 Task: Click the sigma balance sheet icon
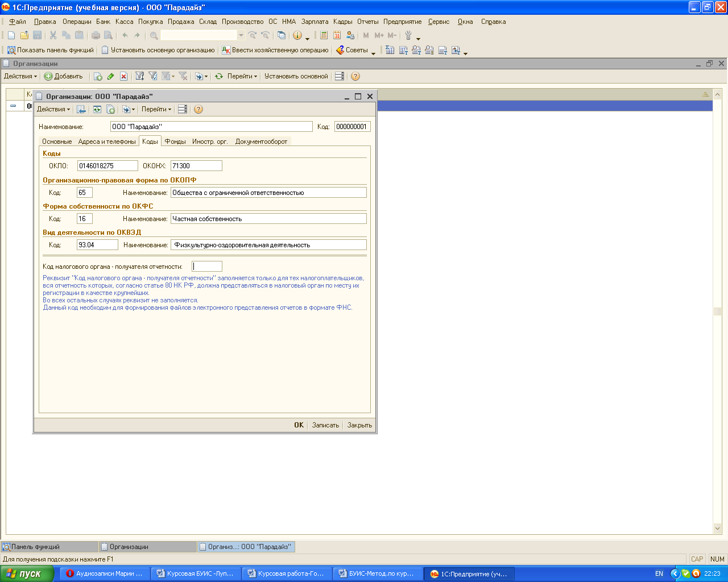[x=390, y=50]
